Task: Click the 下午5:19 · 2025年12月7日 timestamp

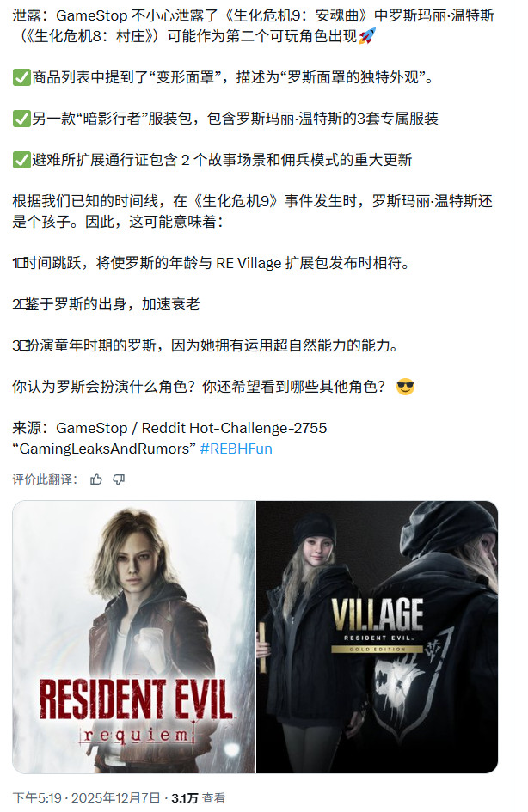Action: tap(86, 798)
